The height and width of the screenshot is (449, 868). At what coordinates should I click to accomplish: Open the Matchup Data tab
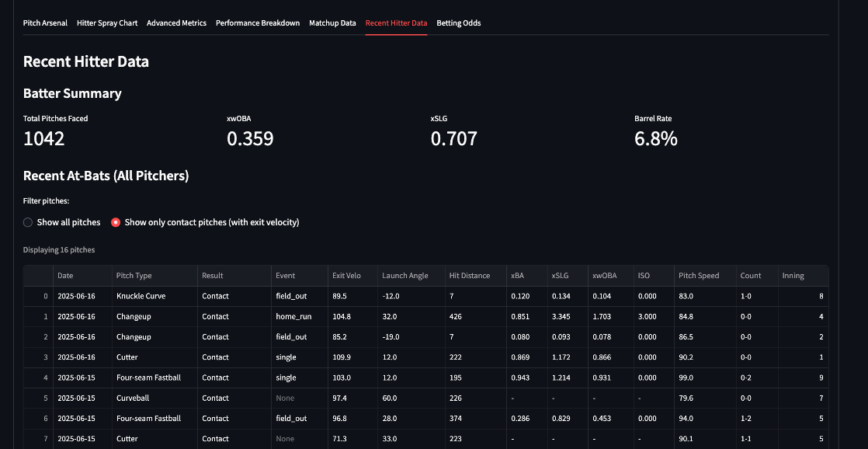pyautogui.click(x=332, y=23)
